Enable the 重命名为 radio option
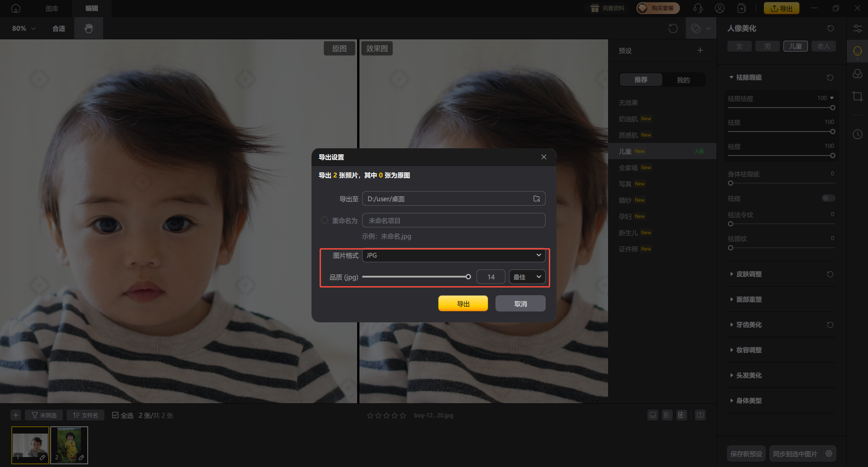The image size is (868, 467). [x=324, y=221]
